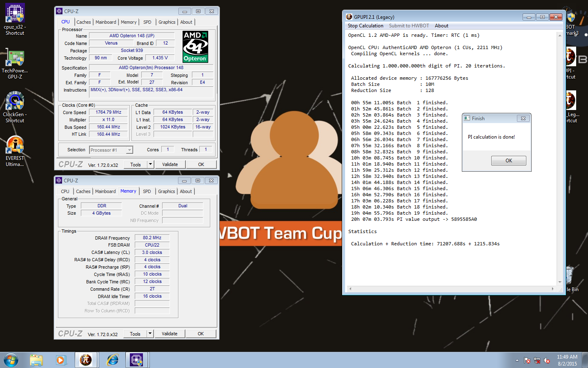588x368 pixels.
Task: Click the GPUPI window title icon
Action: [x=349, y=17]
